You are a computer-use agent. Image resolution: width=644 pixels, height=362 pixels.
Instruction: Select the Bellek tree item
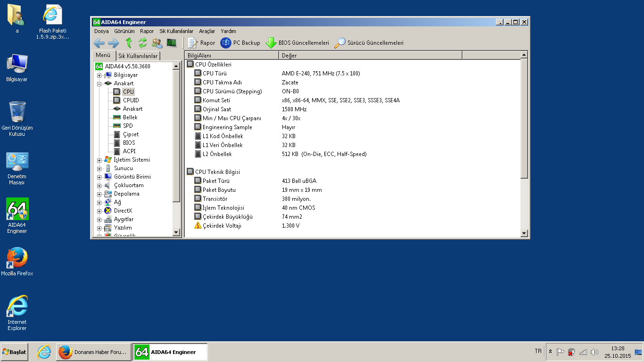click(x=130, y=117)
